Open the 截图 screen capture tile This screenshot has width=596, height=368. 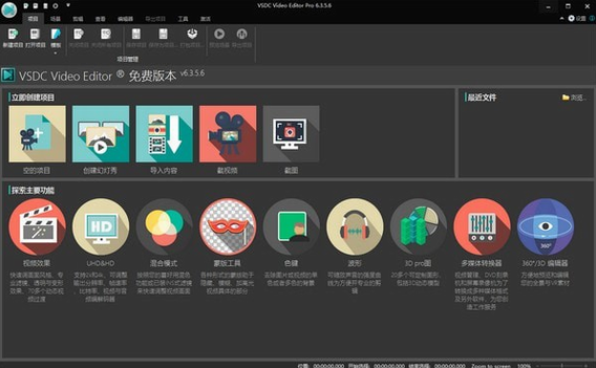pyautogui.click(x=291, y=134)
